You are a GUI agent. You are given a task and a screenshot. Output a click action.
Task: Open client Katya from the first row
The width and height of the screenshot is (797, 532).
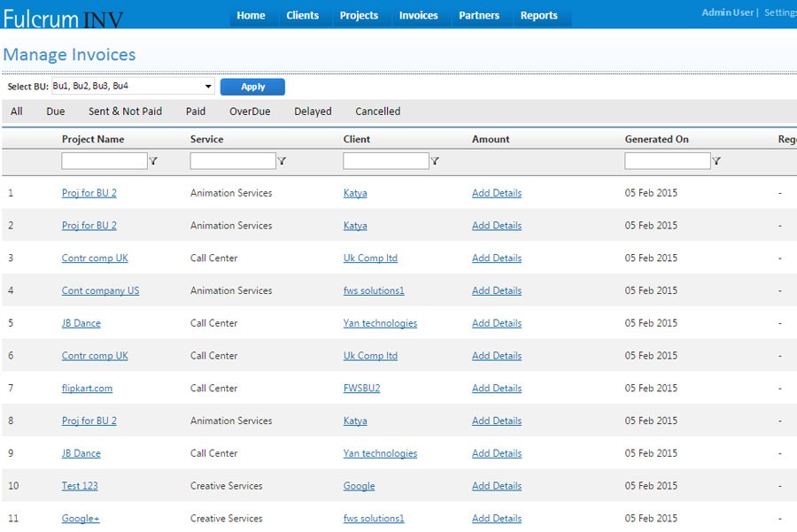354,193
